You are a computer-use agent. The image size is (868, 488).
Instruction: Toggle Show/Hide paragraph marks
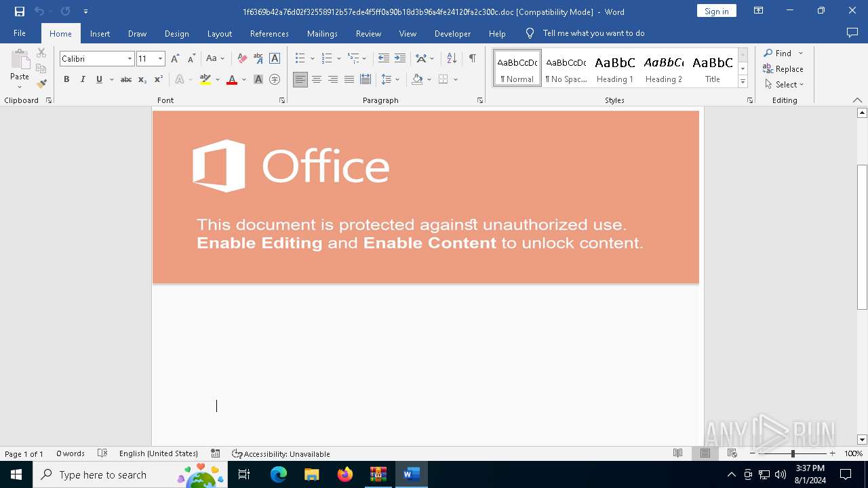[x=473, y=59]
